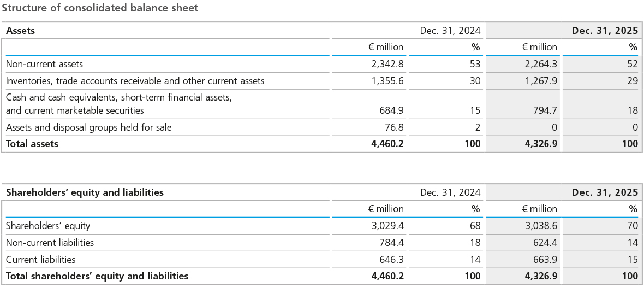This screenshot has width=644, height=287.
Task: Select the Total assets row label
Action: pos(32,144)
